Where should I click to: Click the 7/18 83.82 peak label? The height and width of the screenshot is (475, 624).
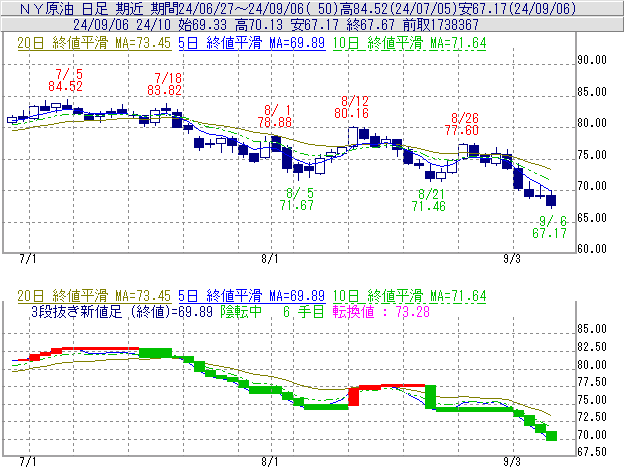click(x=164, y=84)
